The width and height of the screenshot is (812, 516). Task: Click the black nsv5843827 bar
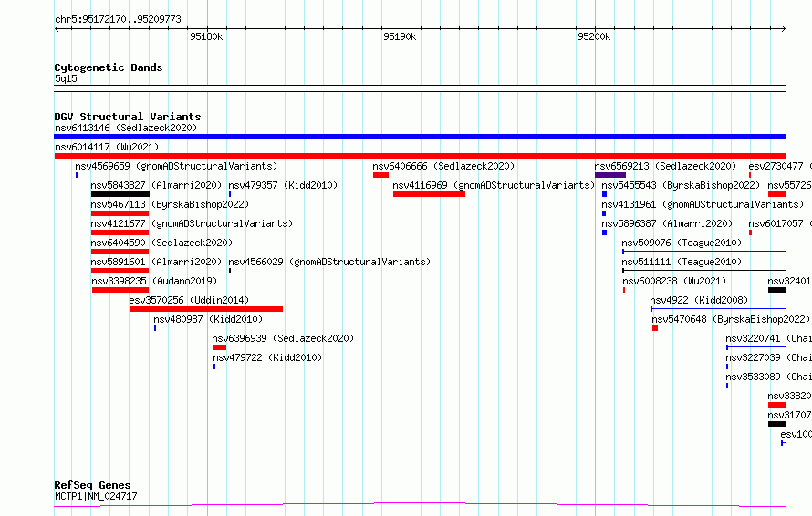pos(120,194)
